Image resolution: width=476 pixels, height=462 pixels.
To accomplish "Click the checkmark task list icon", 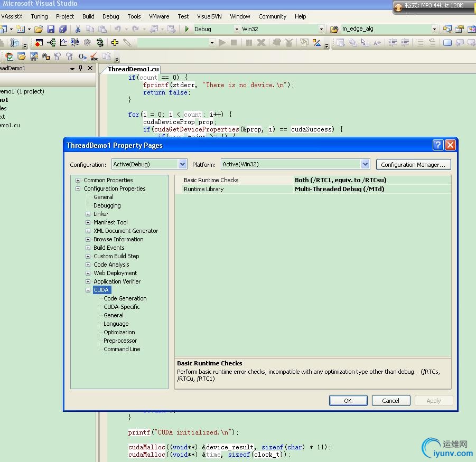I will pos(10,56).
